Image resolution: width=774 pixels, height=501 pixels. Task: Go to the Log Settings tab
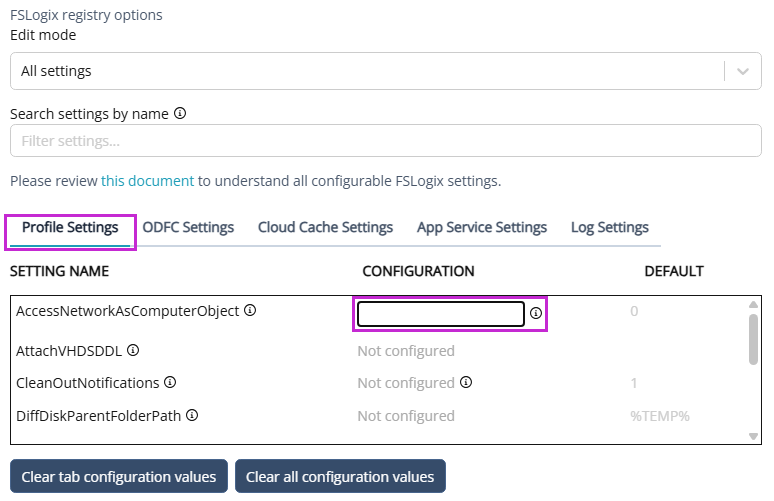(609, 227)
